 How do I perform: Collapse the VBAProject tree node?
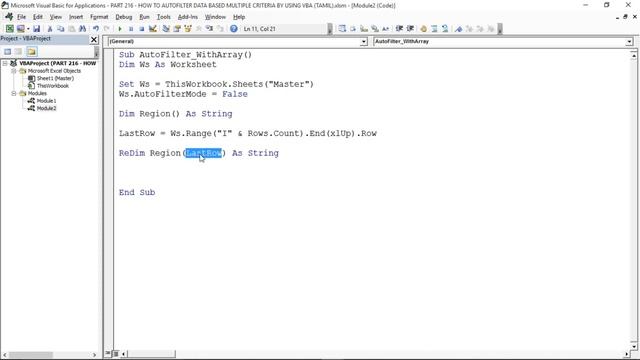[5, 63]
